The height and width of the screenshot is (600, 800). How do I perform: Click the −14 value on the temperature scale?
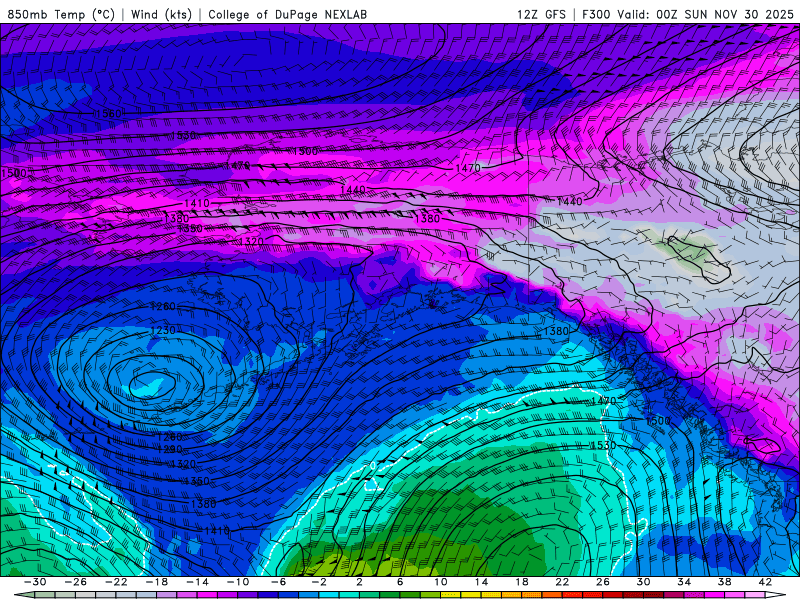point(197,582)
